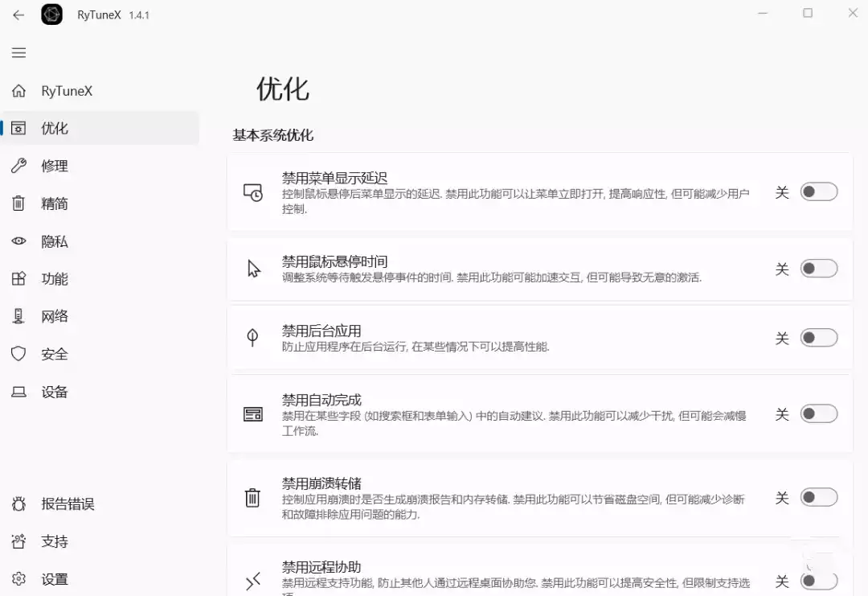Viewport: 868px width, 596px height.
Task: Switch on 禁用远程协助
Action: [x=818, y=579]
